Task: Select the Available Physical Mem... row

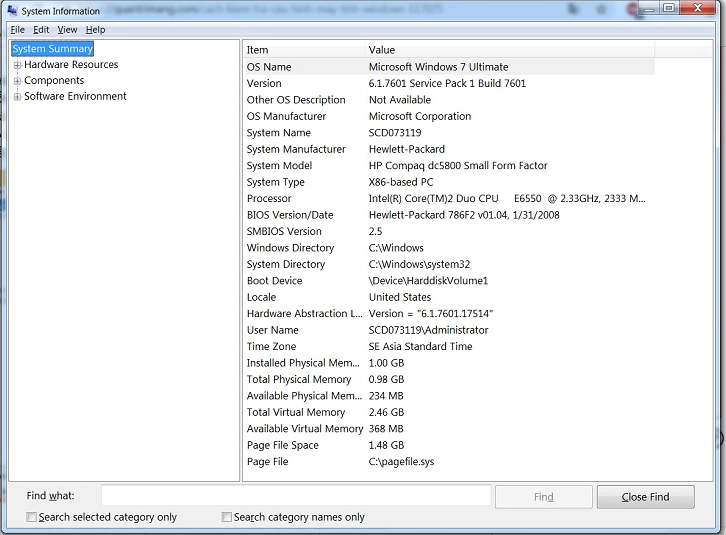Action: 449,396
